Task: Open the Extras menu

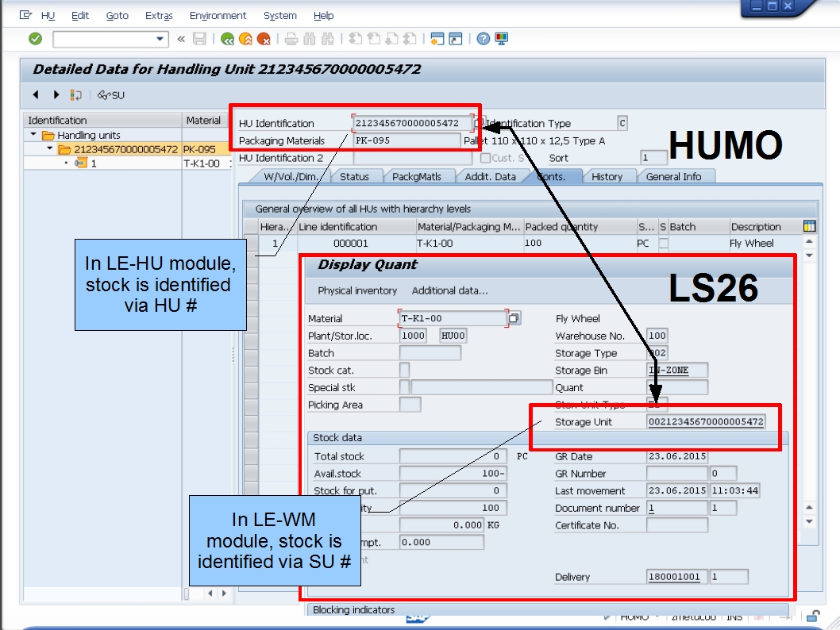Action: (159, 15)
